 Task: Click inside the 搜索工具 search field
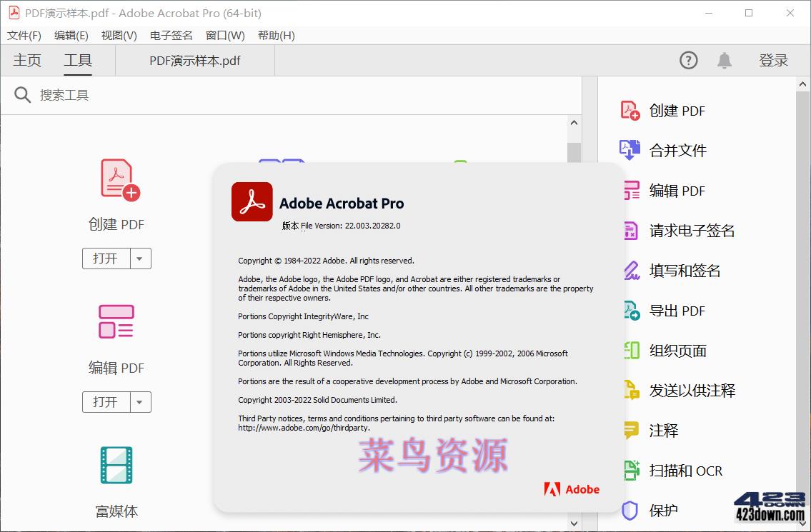tap(68, 94)
